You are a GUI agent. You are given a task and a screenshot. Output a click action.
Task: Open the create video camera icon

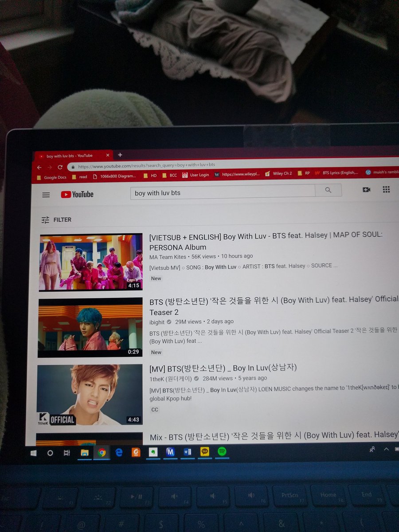pyautogui.click(x=366, y=189)
